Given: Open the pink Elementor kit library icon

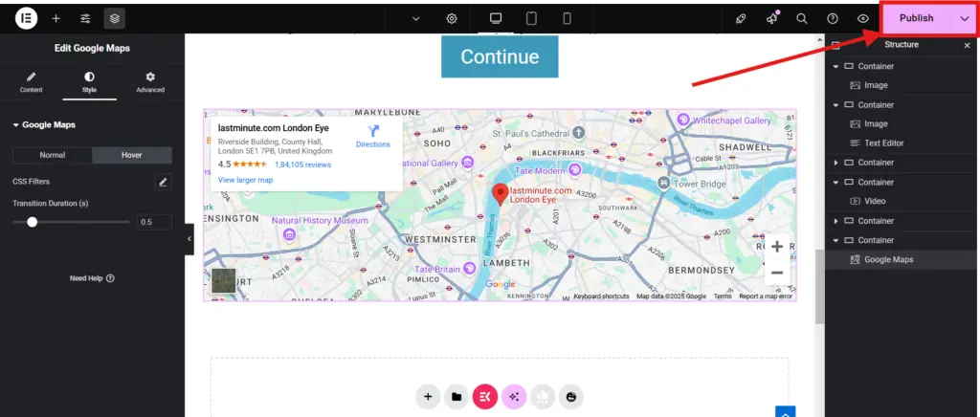Looking at the screenshot, I should [485, 396].
